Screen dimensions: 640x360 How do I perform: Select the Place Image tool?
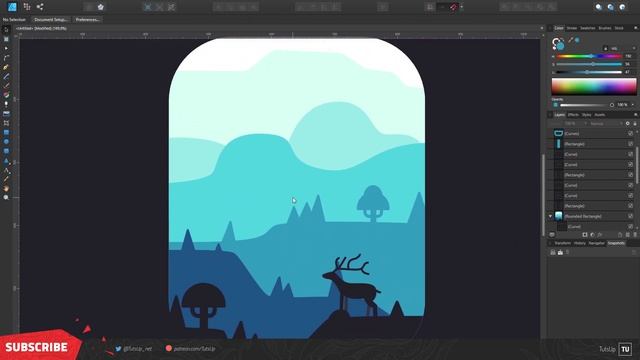pyautogui.click(x=6, y=113)
